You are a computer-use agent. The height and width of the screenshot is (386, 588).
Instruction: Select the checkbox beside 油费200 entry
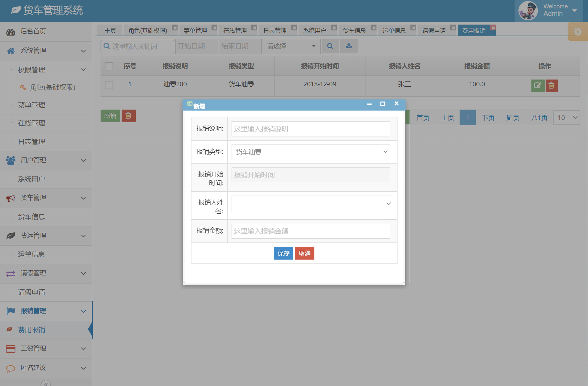pos(109,86)
